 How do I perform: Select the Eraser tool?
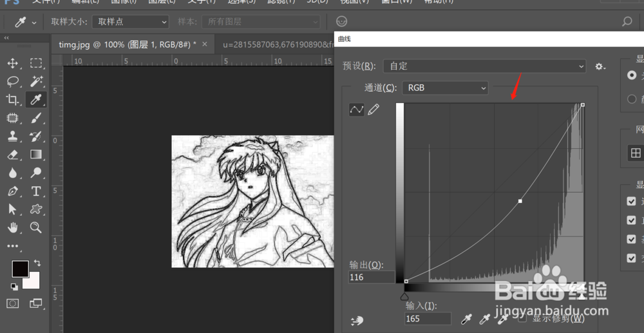tap(13, 155)
